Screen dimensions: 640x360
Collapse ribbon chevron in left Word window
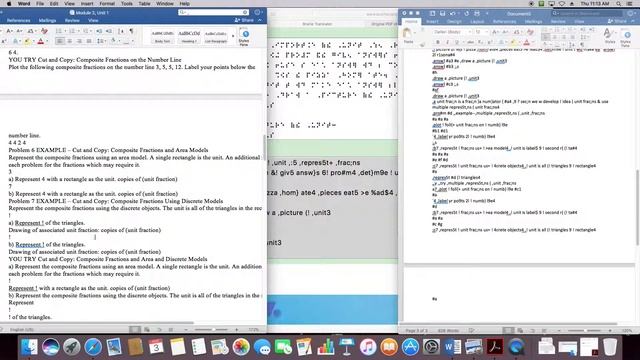260,20
